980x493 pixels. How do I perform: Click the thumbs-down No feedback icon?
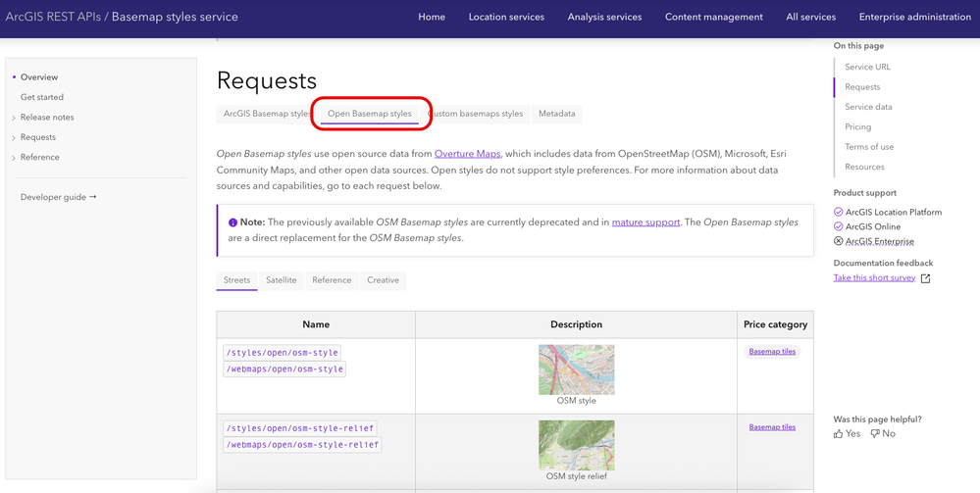[x=875, y=433]
